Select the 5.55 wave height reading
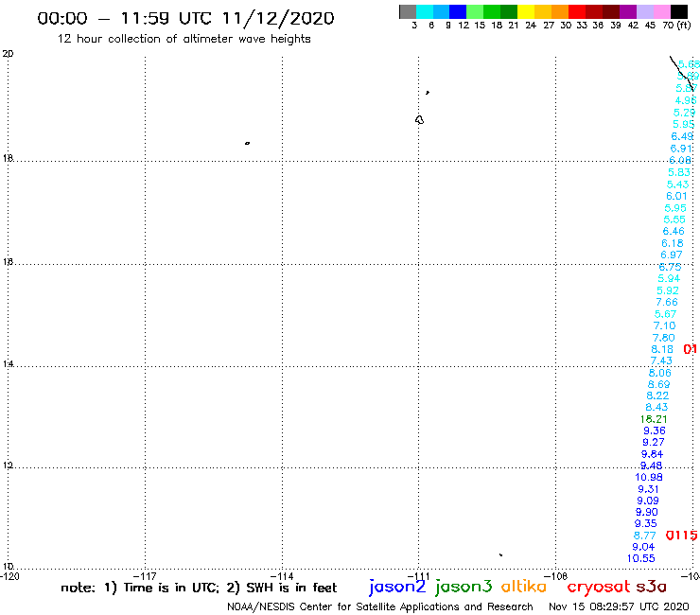700x615 pixels. pyautogui.click(x=674, y=220)
